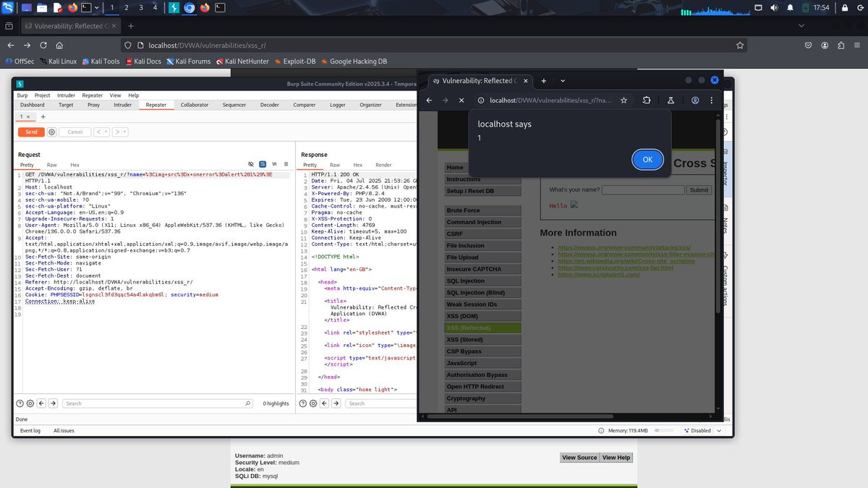868x488 pixels.
Task: Add a new Repeater tab with plus
Action: coord(43,116)
